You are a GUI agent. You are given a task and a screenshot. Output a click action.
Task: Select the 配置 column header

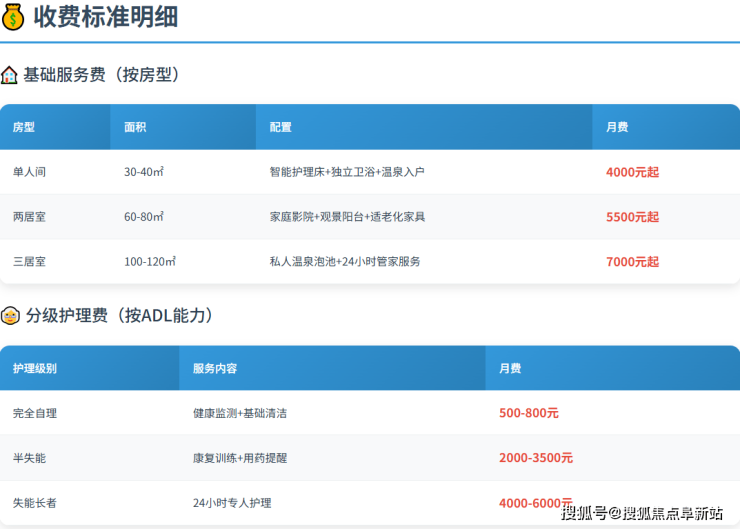click(x=281, y=127)
